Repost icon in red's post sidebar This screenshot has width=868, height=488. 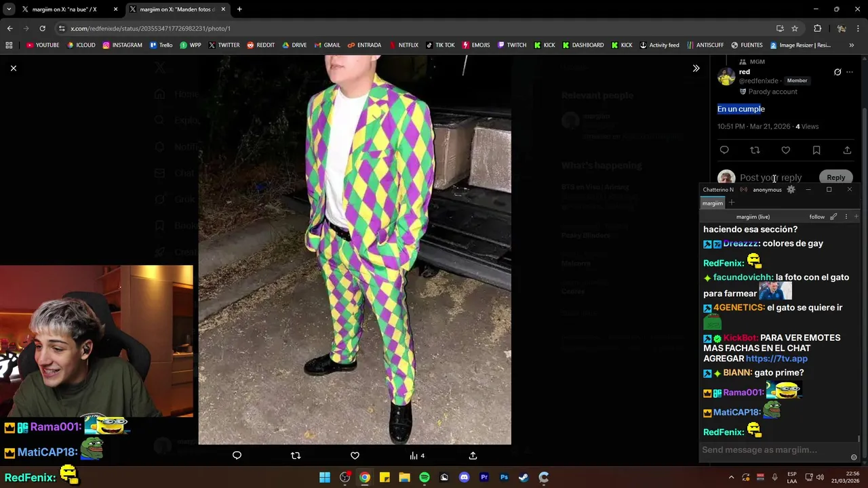[755, 150]
